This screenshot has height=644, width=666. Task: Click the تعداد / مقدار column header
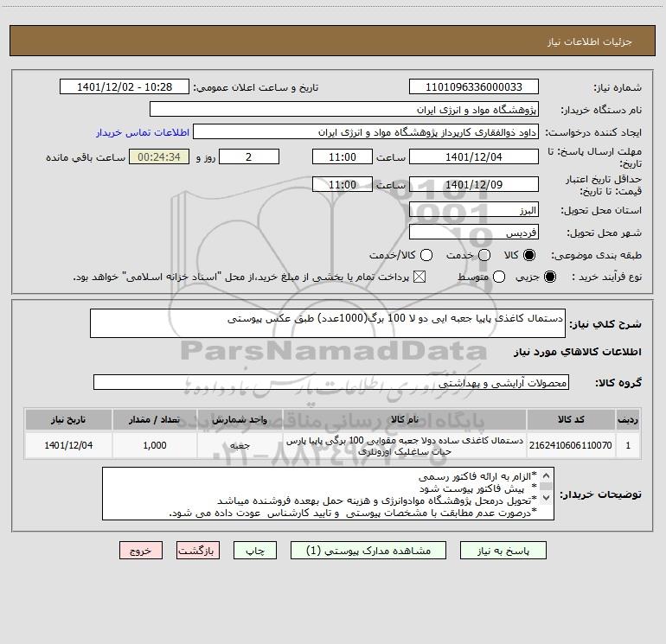155,419
